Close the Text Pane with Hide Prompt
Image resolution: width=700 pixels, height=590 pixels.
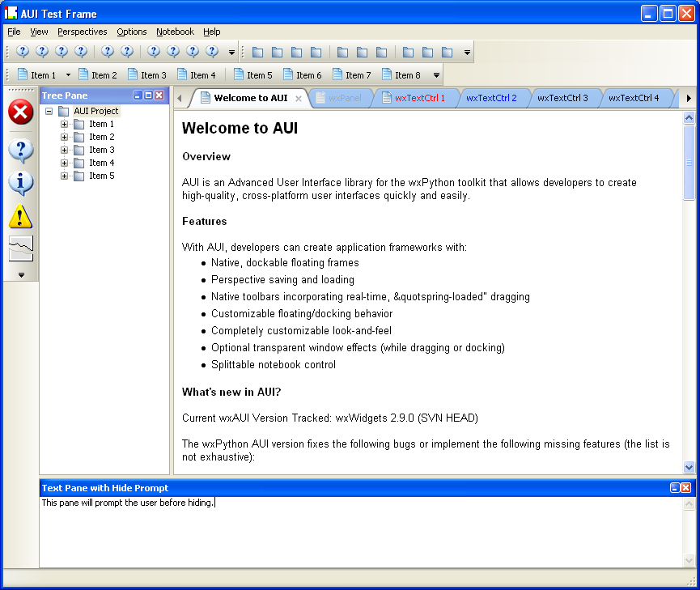tap(686, 488)
